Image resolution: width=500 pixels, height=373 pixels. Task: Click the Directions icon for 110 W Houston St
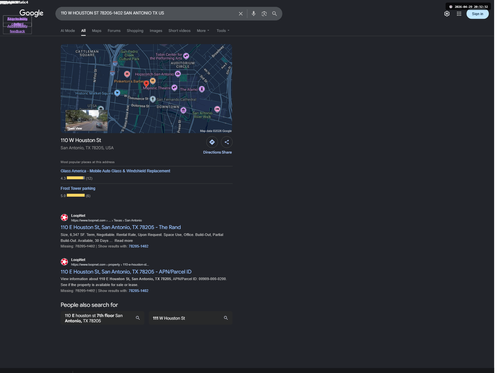point(212,142)
